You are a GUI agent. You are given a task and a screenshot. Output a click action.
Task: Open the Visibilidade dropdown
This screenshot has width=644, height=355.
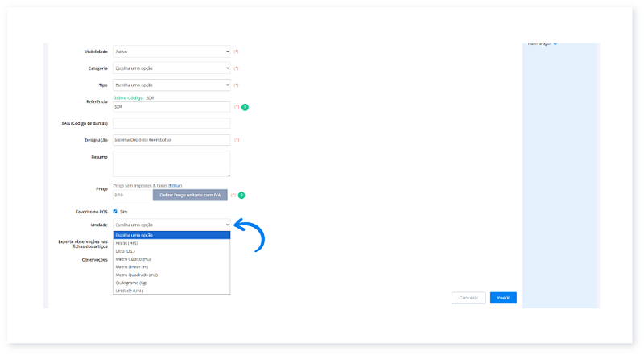pos(171,51)
